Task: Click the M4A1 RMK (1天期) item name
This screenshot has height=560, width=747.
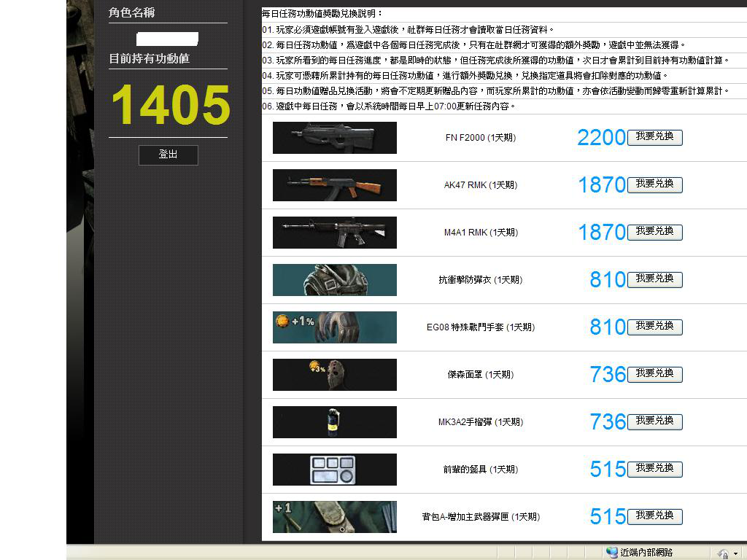Action: pos(481,233)
